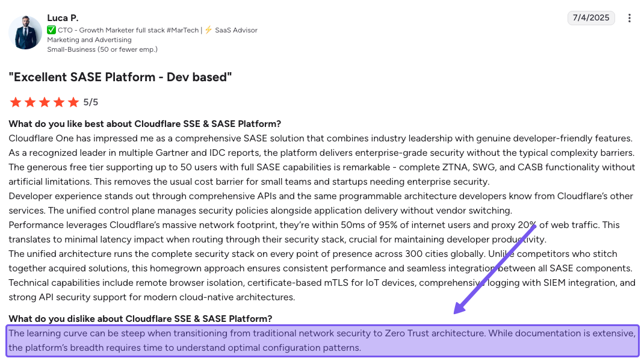Click the first rating star
644x361 pixels.
click(16, 102)
